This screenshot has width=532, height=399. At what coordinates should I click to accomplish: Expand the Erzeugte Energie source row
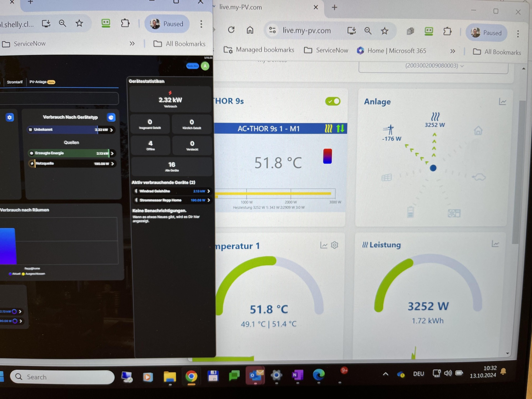click(71, 153)
